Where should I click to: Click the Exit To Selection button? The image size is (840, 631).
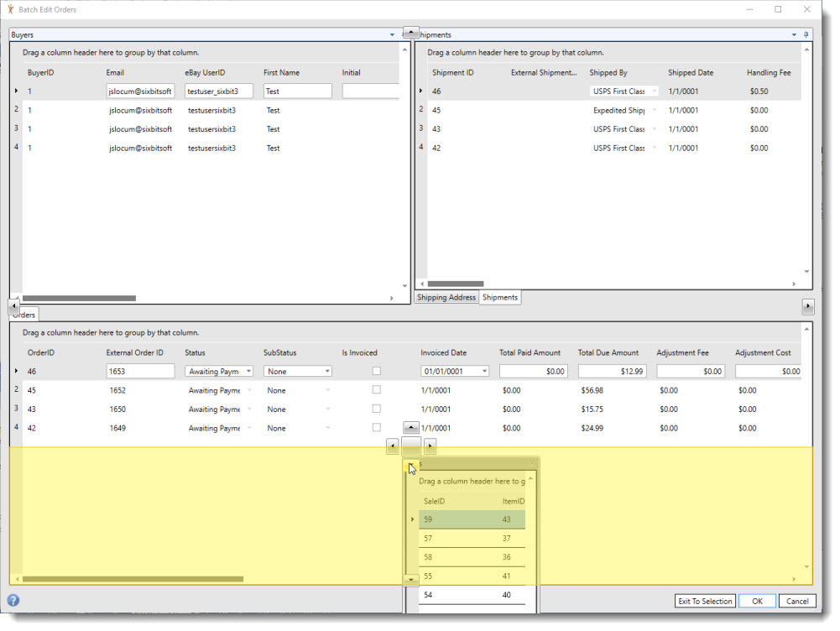point(706,601)
